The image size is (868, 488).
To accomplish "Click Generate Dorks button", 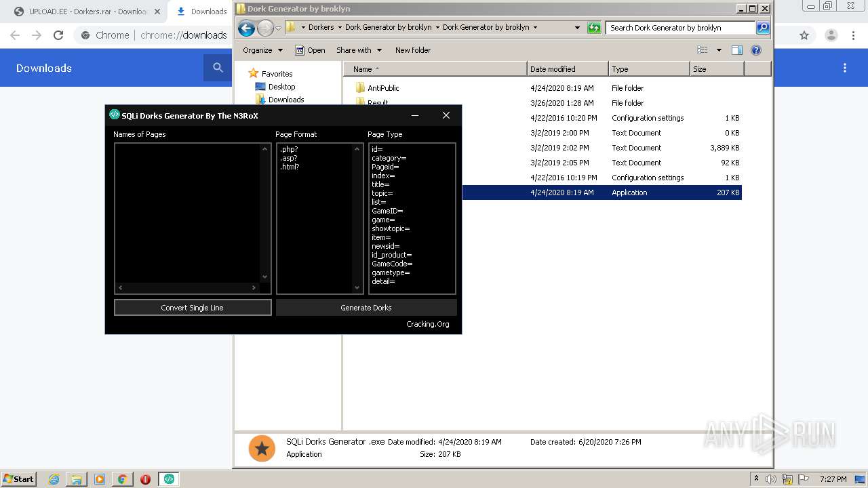I will 366,308.
